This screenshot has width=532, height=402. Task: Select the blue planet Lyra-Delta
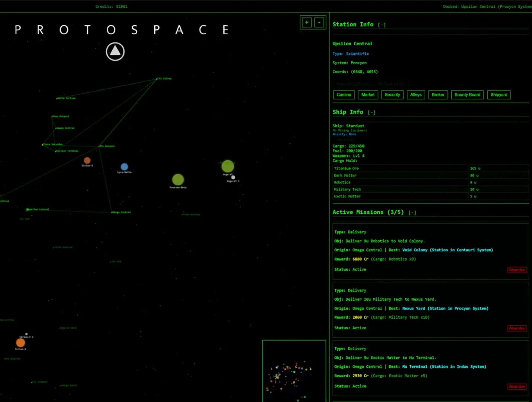(x=124, y=166)
